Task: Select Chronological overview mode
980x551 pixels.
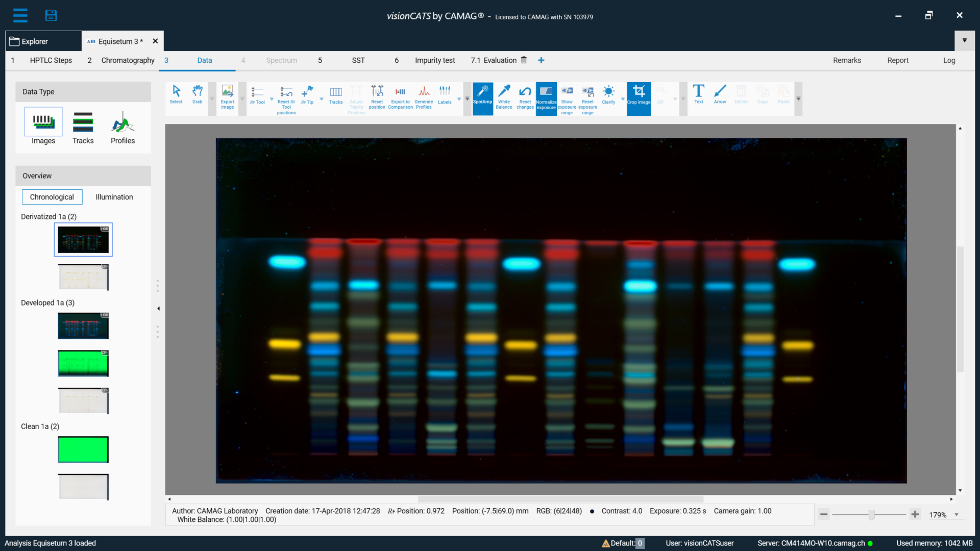Action: 52,197
